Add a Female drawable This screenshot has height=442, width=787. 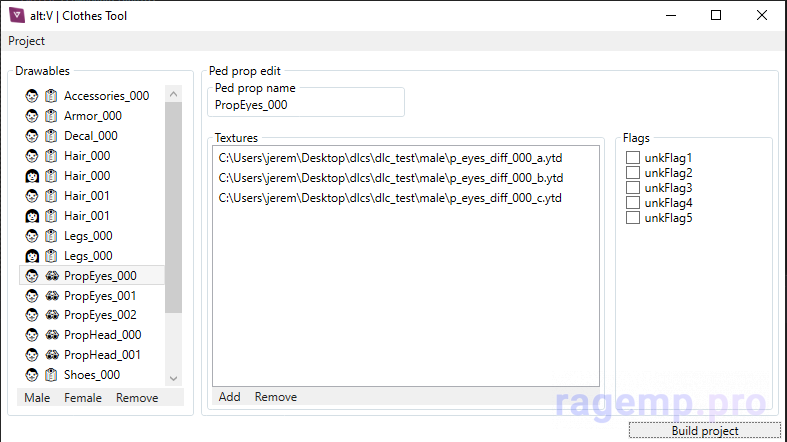click(83, 398)
